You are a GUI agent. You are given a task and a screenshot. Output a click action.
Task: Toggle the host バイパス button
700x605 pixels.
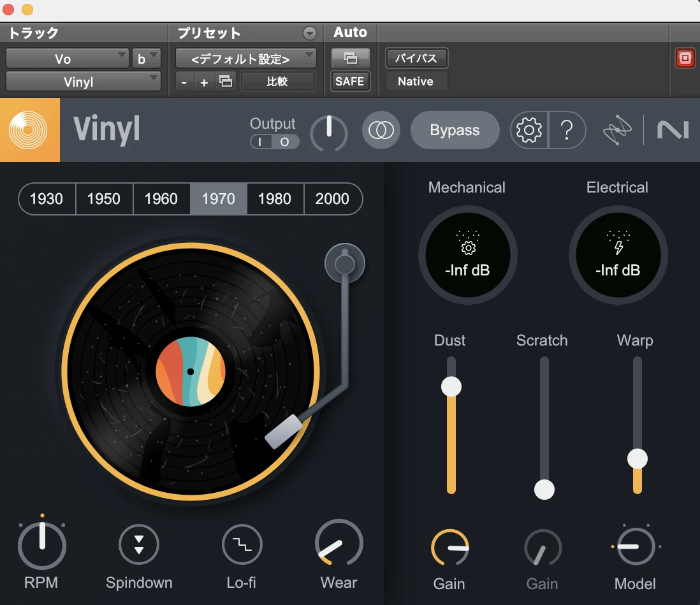(416, 58)
